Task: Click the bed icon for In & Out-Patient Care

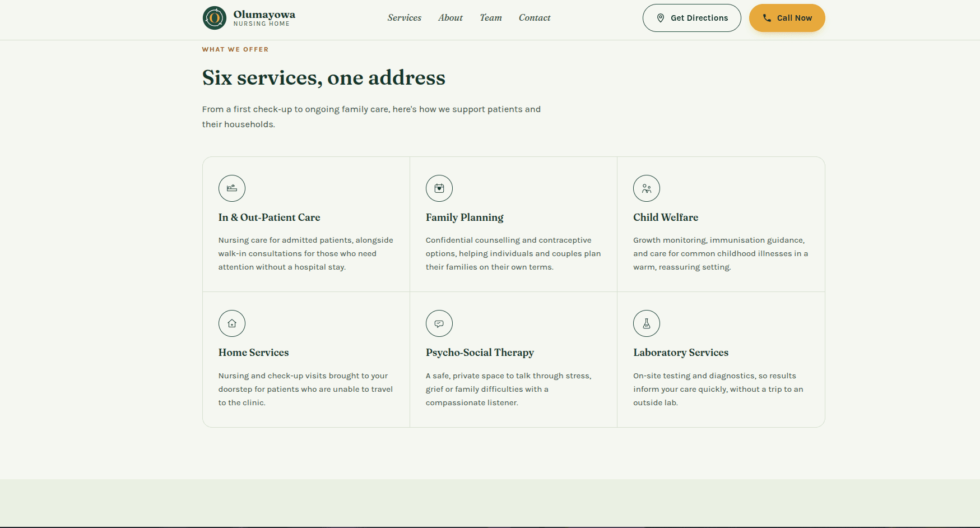Action: point(231,188)
